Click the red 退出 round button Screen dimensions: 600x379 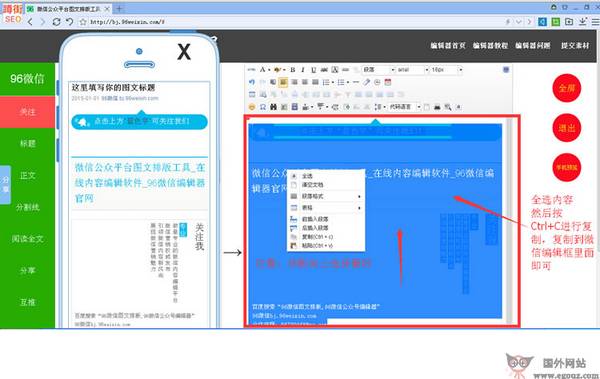[567, 128]
